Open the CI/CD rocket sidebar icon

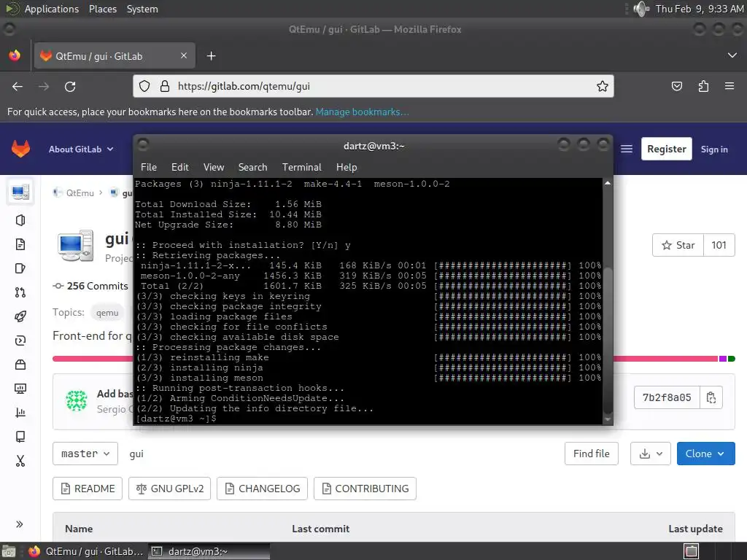coord(20,316)
